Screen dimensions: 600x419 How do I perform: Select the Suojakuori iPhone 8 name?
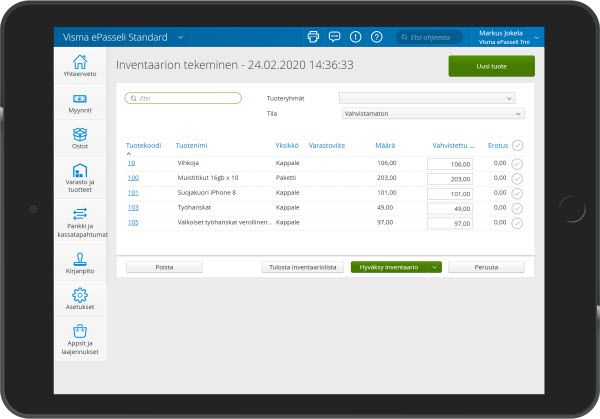click(207, 192)
